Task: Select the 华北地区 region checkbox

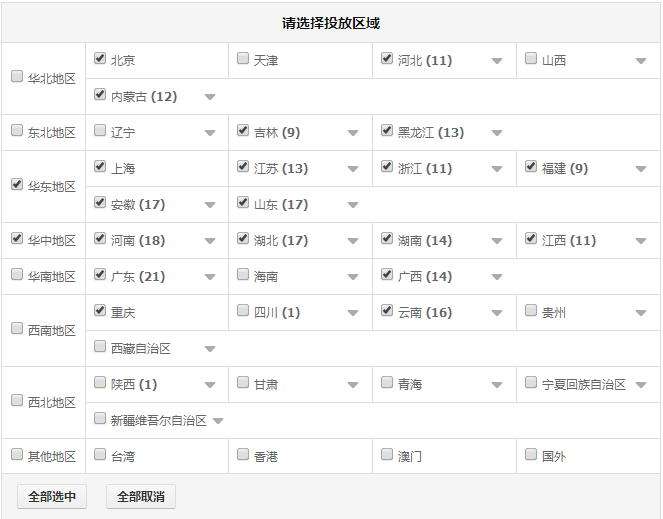Action: (17, 76)
